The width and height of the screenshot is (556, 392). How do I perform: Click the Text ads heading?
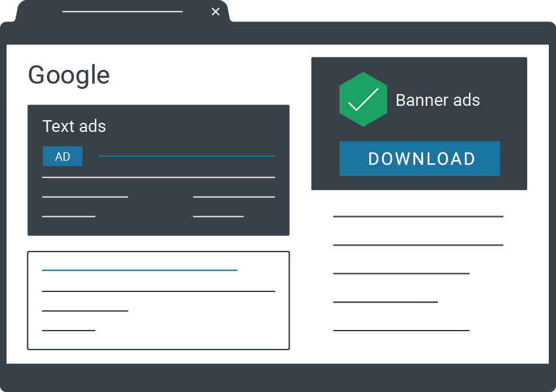point(74,126)
